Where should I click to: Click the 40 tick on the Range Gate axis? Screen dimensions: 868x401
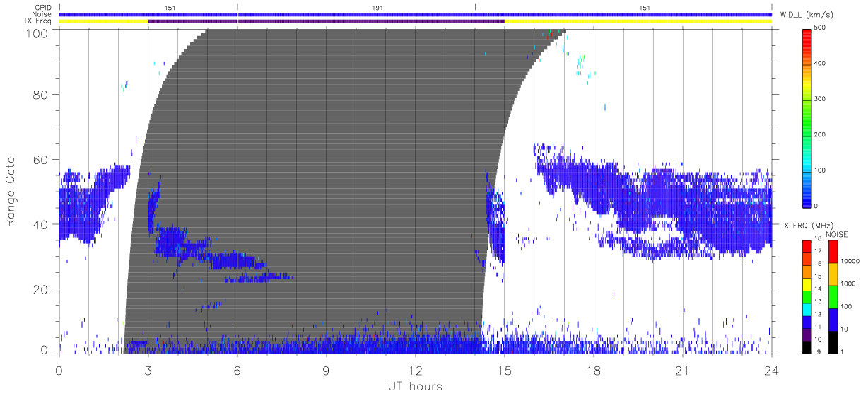[41, 224]
